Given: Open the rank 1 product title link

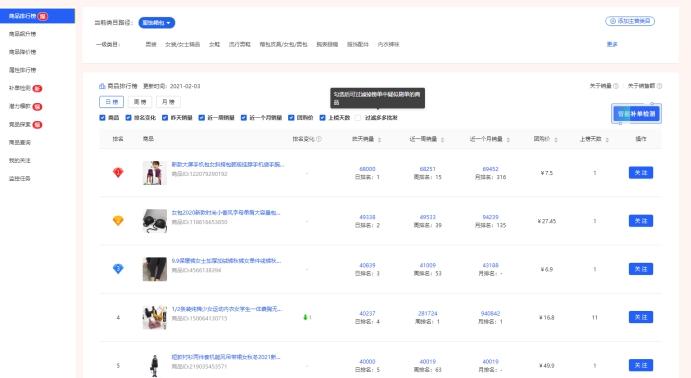Looking at the screenshot, I should [227, 164].
